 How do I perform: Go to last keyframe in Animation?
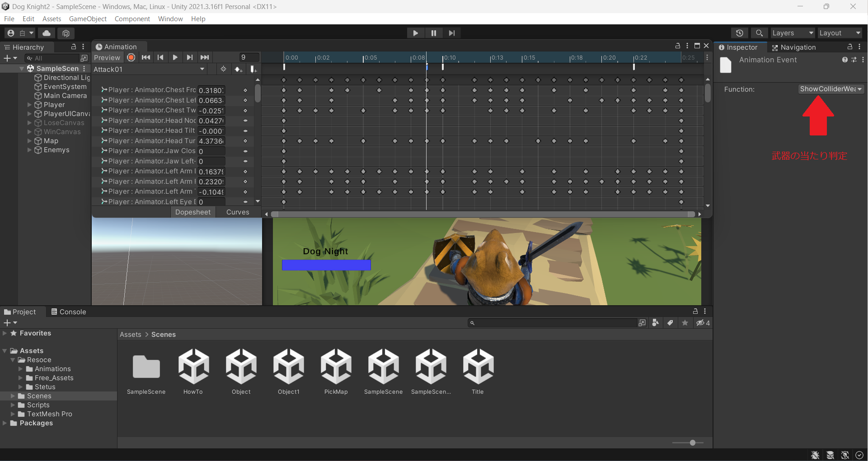point(205,57)
